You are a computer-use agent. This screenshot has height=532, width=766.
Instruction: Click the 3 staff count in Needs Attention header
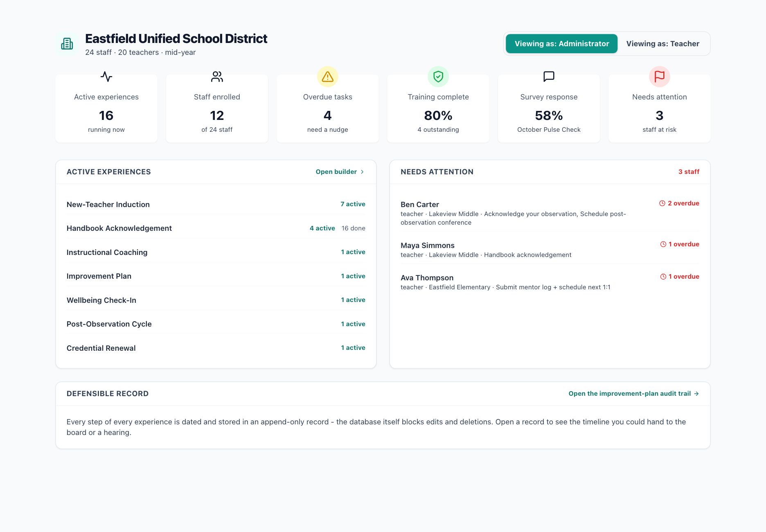pos(689,172)
